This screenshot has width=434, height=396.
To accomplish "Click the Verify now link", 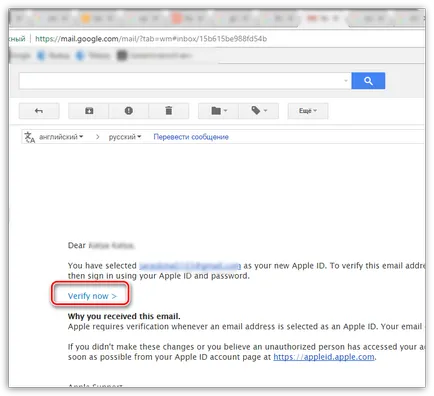I will point(92,296).
